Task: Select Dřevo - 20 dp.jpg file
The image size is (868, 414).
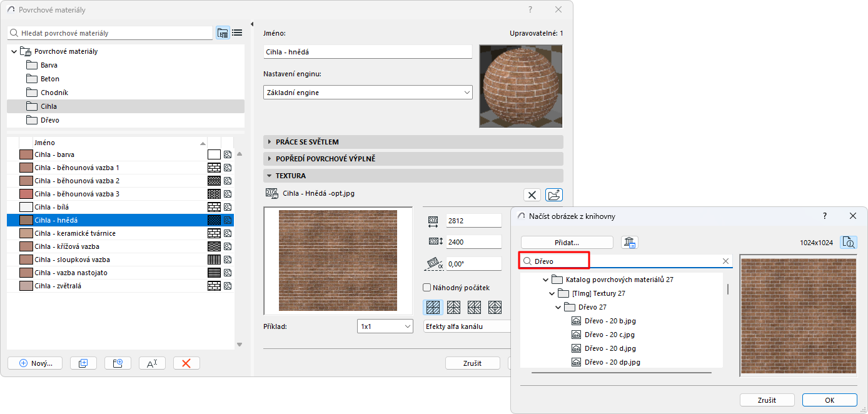Action: (606, 362)
